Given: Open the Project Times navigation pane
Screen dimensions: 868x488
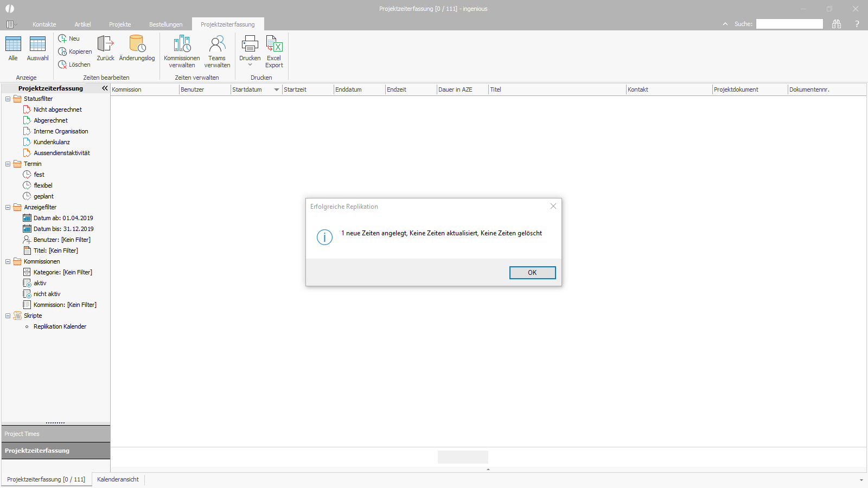Looking at the screenshot, I should coord(56,434).
